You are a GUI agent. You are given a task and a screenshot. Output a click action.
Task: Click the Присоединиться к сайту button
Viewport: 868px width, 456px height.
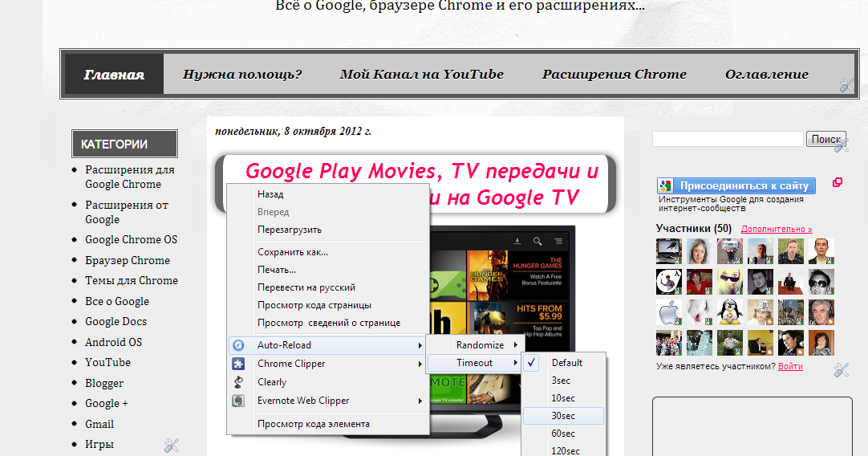[736, 186]
